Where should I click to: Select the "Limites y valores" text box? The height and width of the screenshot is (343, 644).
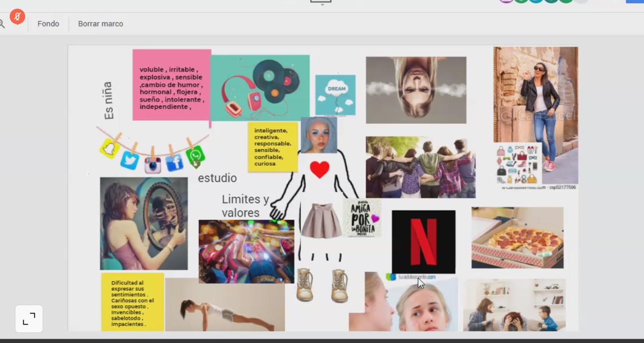click(x=245, y=206)
